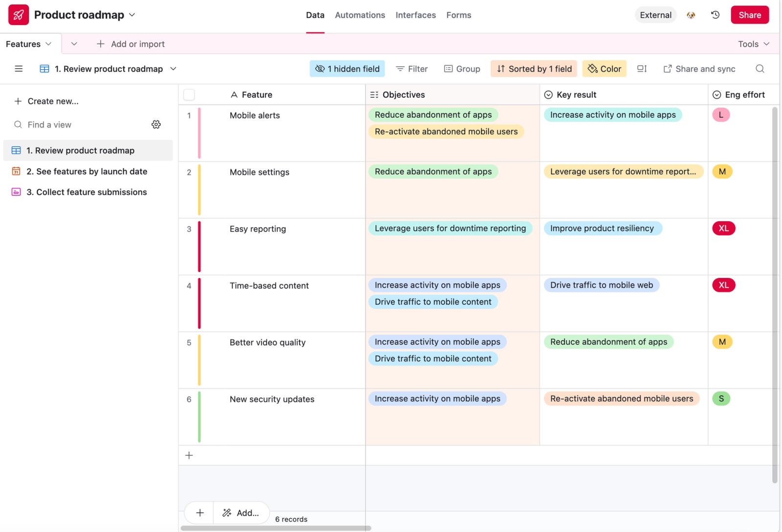The image size is (782, 532).
Task: Toggle the sidebar hamburger menu
Action: click(x=19, y=69)
